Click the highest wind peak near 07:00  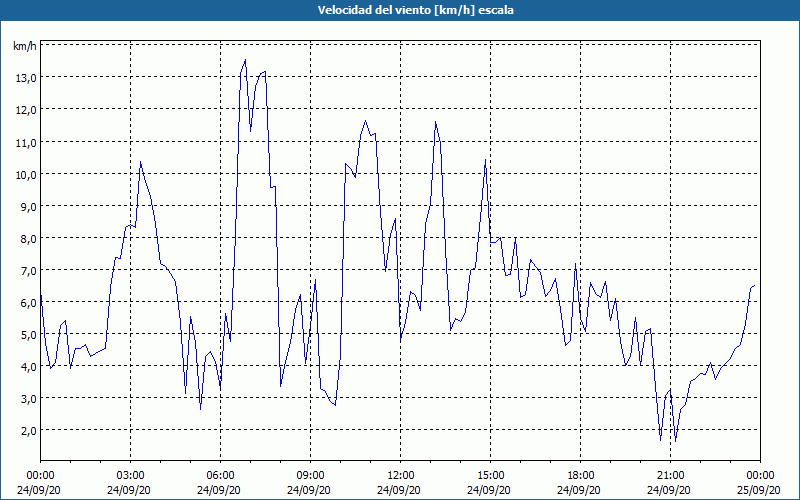click(x=245, y=60)
